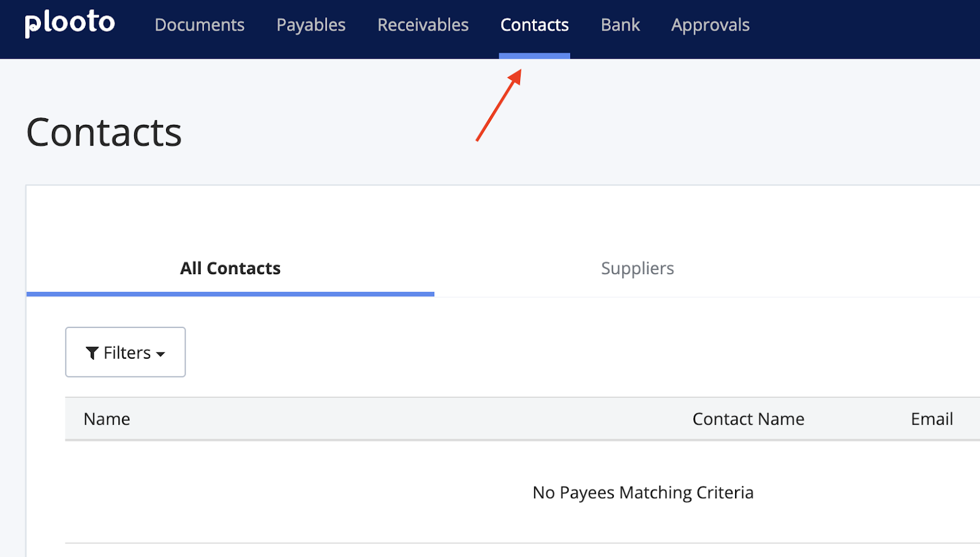Click the Contacts page heading
The image size is (980, 557).
point(104,132)
